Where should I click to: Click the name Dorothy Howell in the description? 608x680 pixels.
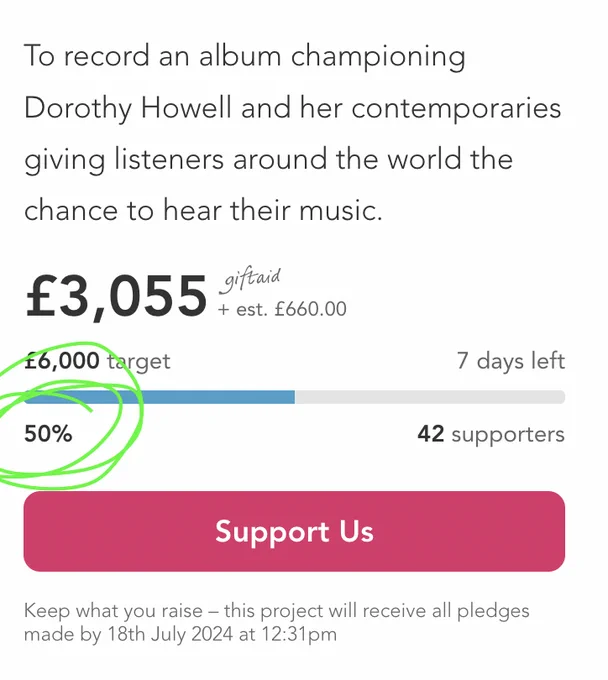128,108
